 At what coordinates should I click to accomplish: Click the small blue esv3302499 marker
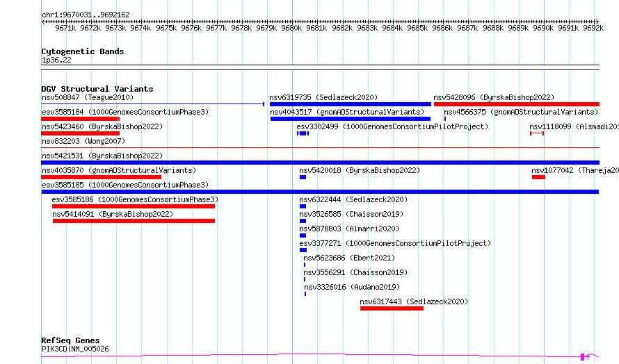303,133
